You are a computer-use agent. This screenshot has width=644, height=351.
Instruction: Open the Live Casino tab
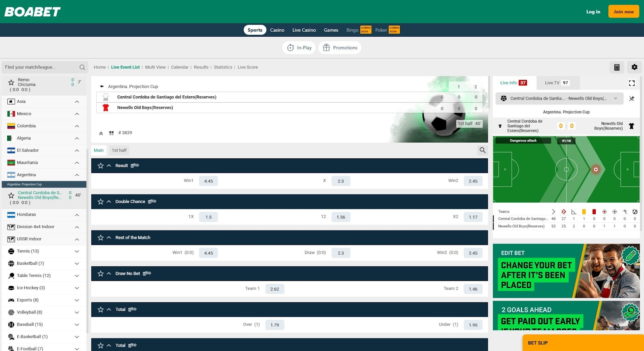pos(304,30)
